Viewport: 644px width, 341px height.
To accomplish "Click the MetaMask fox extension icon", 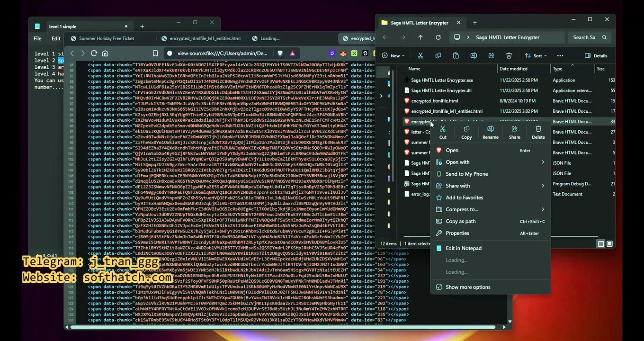I will pos(343,54).
